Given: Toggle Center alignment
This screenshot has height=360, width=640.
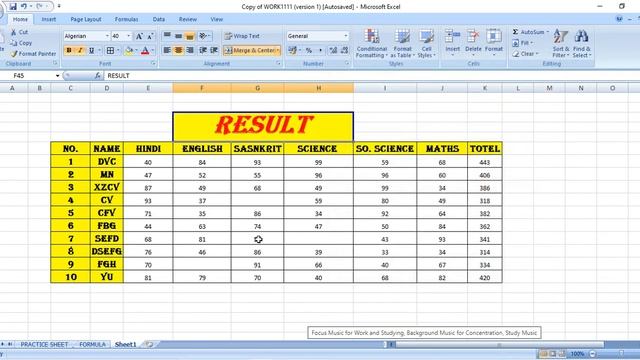Looking at the screenshot, I should (178, 50).
